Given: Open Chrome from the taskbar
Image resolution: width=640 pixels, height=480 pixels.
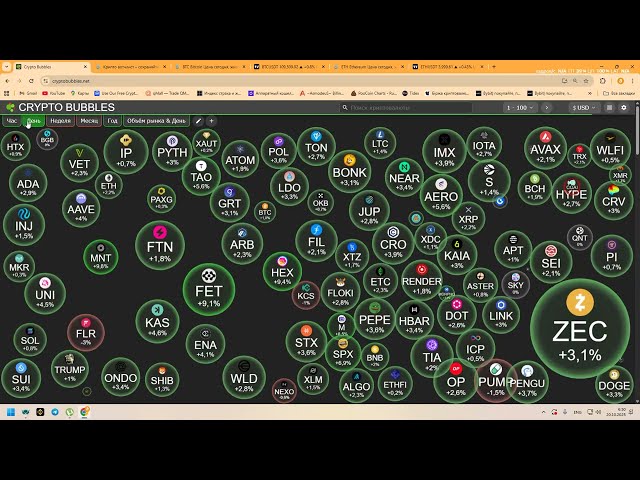Looking at the screenshot, I should 84,412.
